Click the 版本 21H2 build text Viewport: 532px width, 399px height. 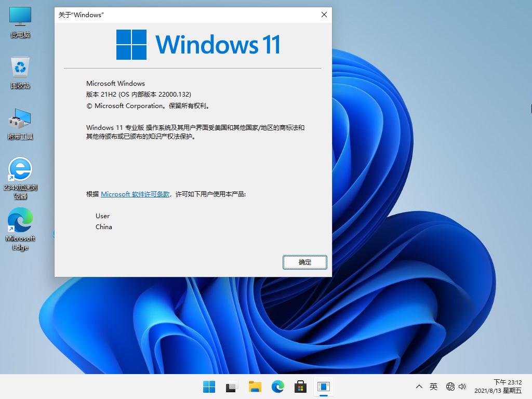pyautogui.click(x=138, y=95)
